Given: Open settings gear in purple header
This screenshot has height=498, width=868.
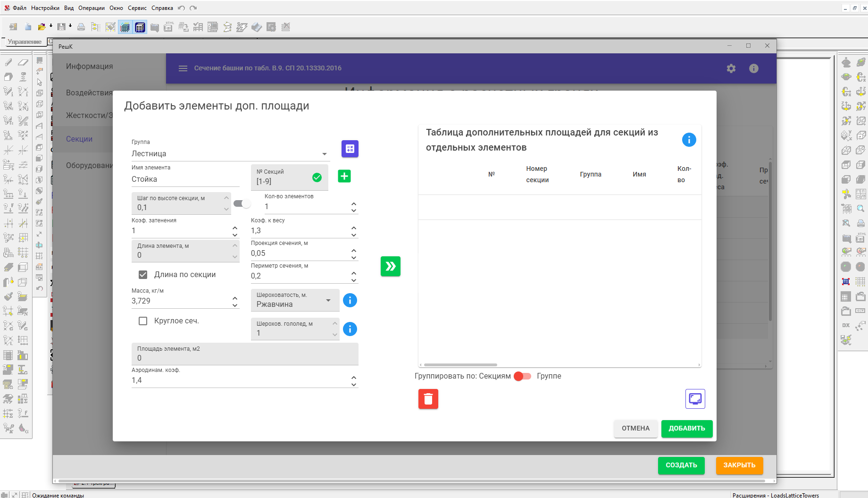Looking at the screenshot, I should point(731,68).
